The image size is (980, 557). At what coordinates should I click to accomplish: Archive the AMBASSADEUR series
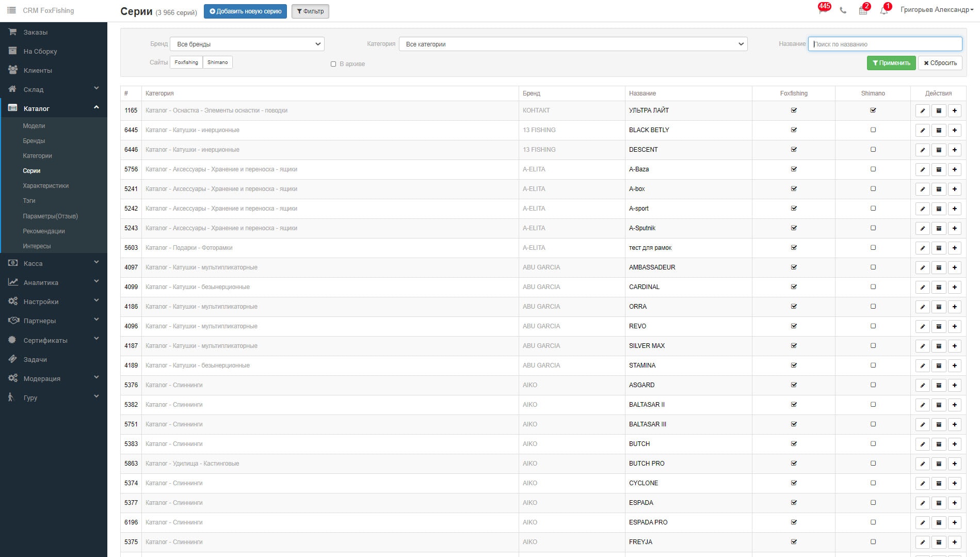pyautogui.click(x=939, y=267)
